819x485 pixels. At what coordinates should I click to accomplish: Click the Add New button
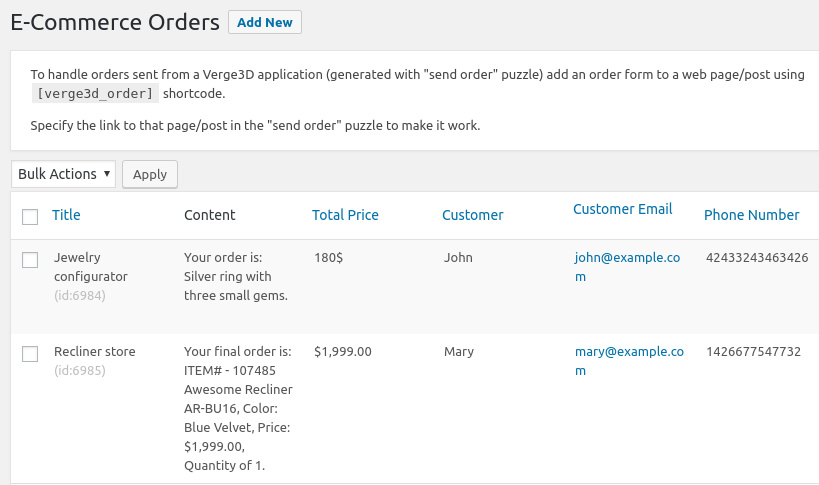[264, 22]
